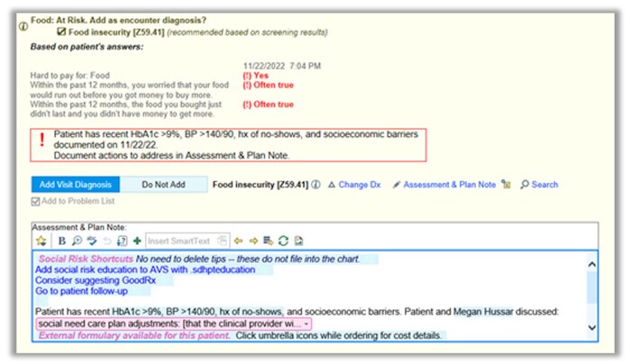Click the star favorites icon in note toolbar
The image size is (631, 364).
41,241
